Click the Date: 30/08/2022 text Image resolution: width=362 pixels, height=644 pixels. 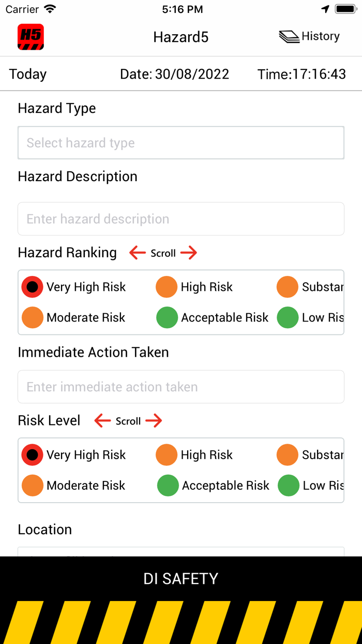click(x=174, y=74)
